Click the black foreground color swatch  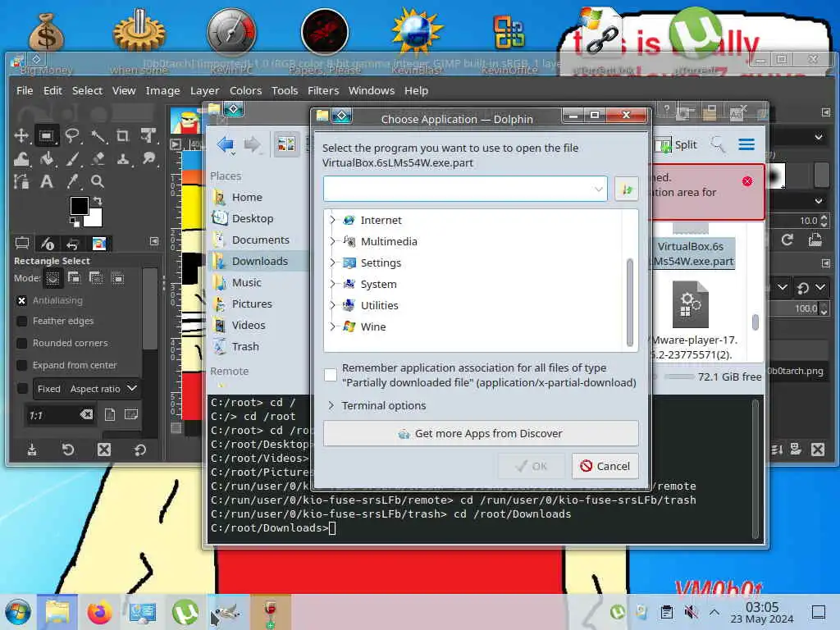point(79,205)
